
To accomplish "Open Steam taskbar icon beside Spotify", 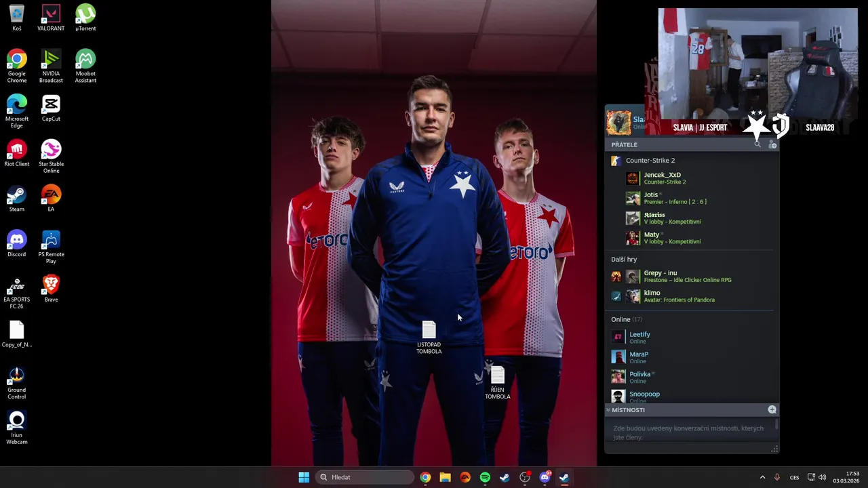I will coord(505,477).
